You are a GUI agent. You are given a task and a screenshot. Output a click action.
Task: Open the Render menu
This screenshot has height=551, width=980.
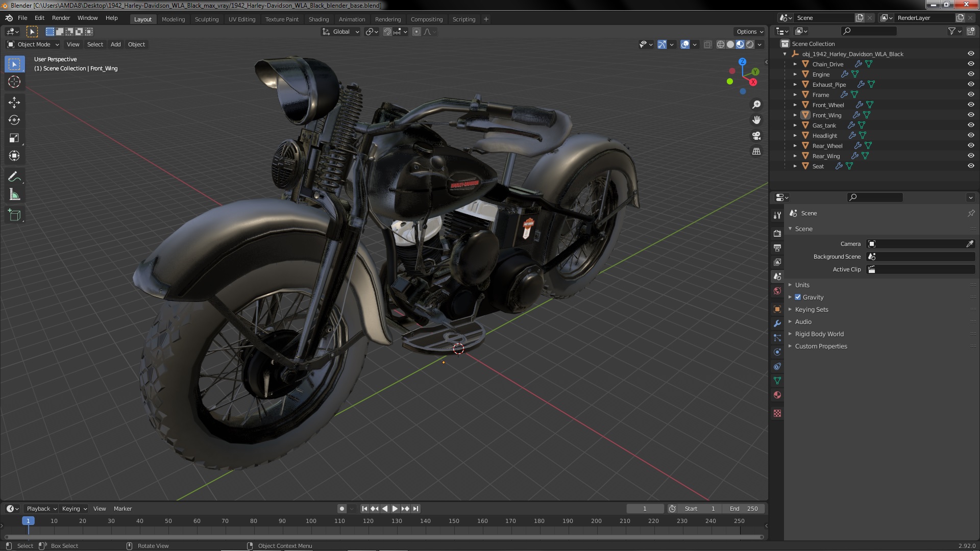point(61,18)
